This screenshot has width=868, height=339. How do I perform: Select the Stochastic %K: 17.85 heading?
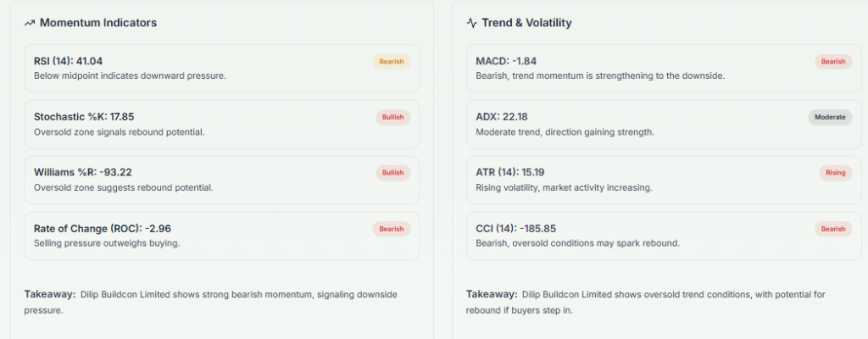click(84, 117)
